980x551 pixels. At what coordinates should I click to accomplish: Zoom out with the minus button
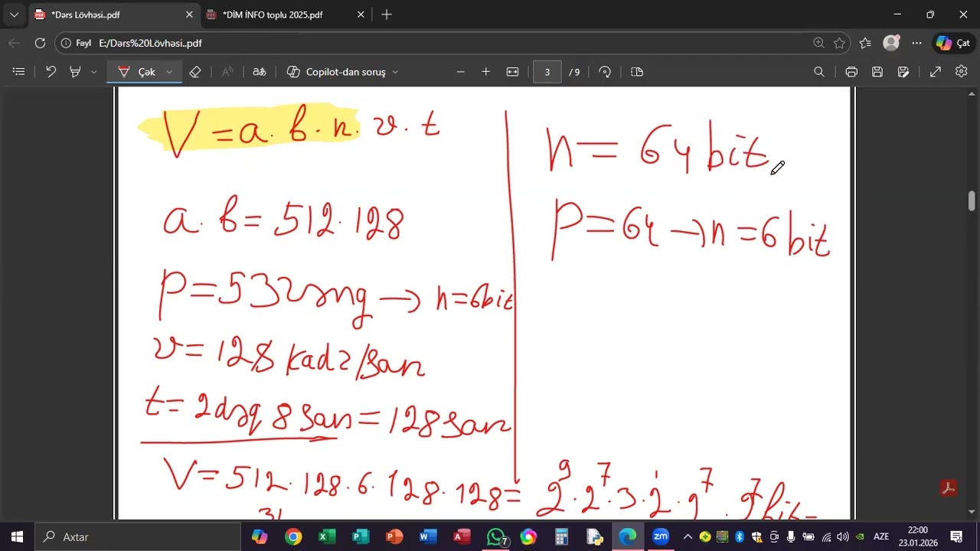460,72
